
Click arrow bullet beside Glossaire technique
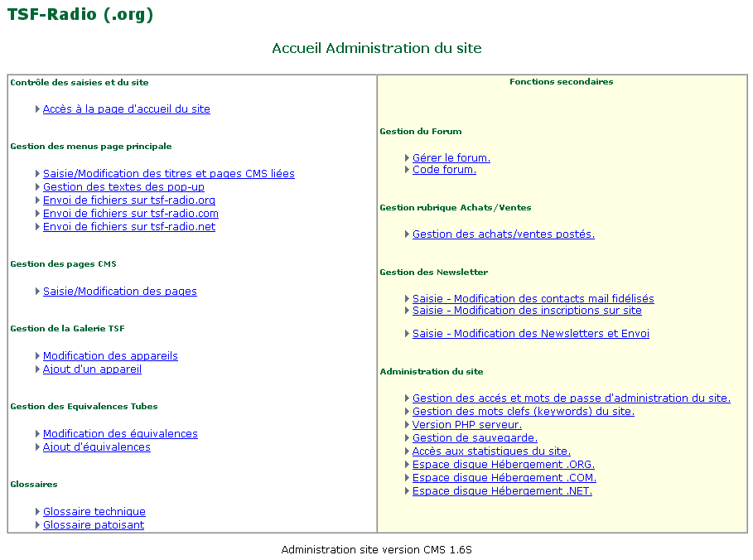point(37,511)
